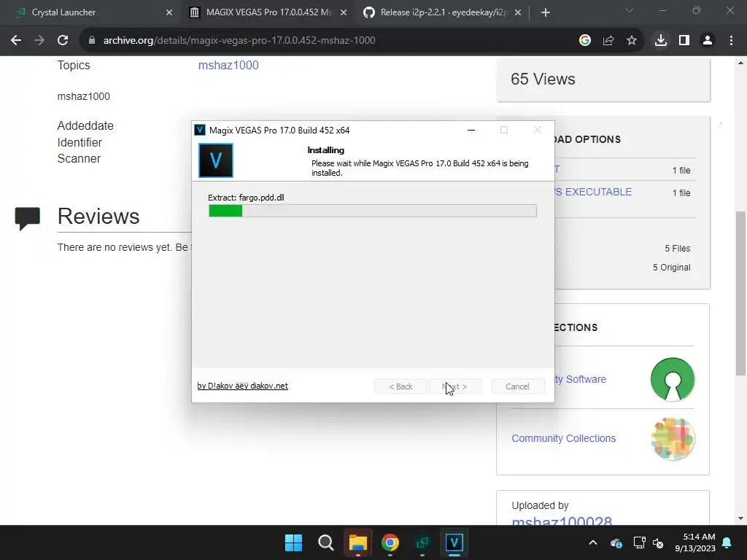The width and height of the screenshot is (747, 560).
Task: Open Chrome three-dot menu
Action: click(731, 41)
